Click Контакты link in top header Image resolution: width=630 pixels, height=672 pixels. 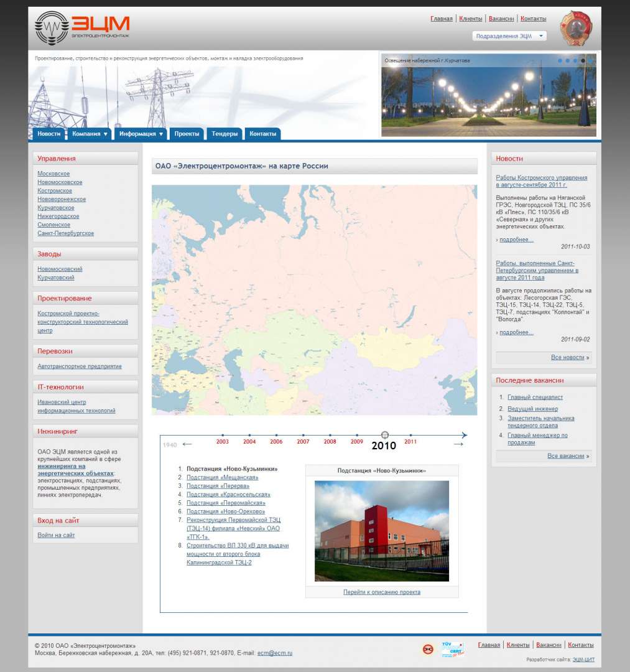pyautogui.click(x=533, y=19)
